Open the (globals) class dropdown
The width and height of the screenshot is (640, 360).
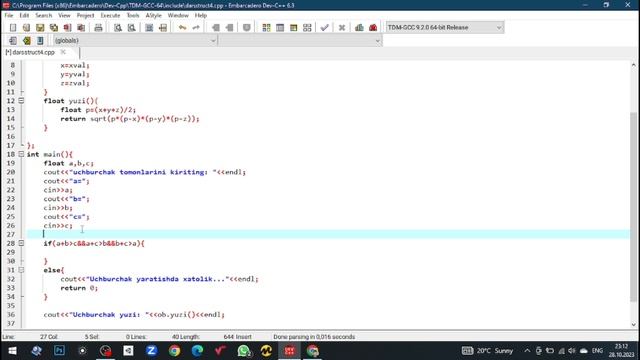pyautogui.click(x=135, y=40)
